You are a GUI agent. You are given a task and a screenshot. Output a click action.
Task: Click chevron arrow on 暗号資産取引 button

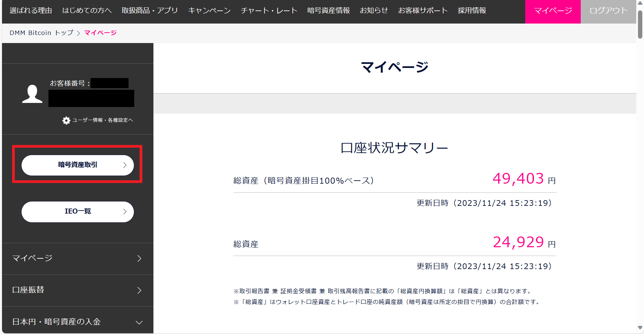coord(125,165)
